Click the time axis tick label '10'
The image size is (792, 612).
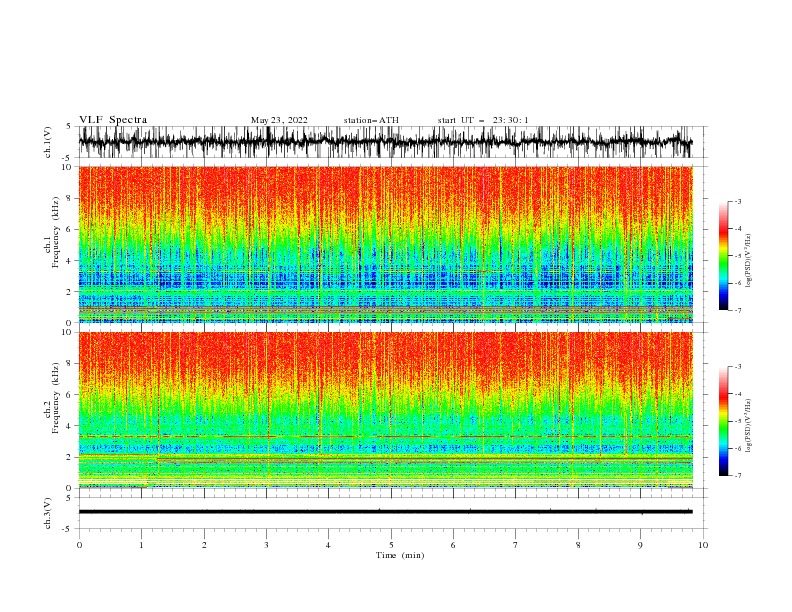coord(703,545)
